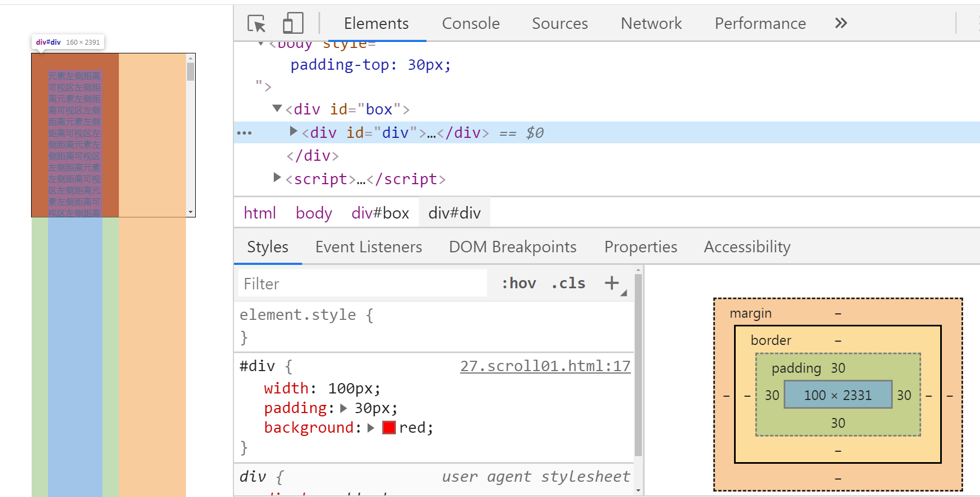
Task: Open the Network tab
Action: 651,23
